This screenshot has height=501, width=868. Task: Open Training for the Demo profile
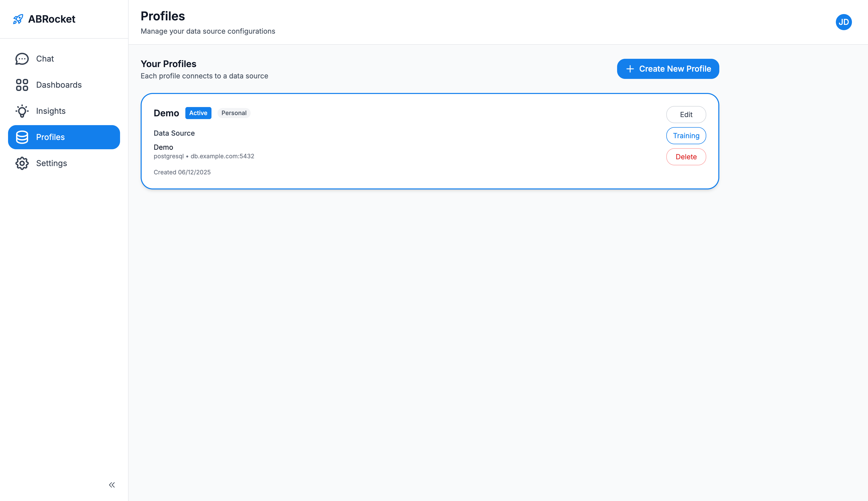pos(686,136)
